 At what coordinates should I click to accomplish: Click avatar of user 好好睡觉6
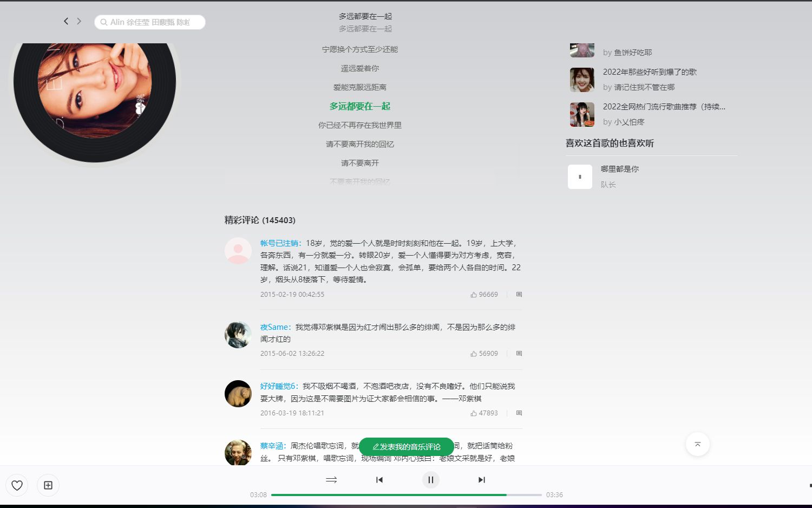coord(238,394)
